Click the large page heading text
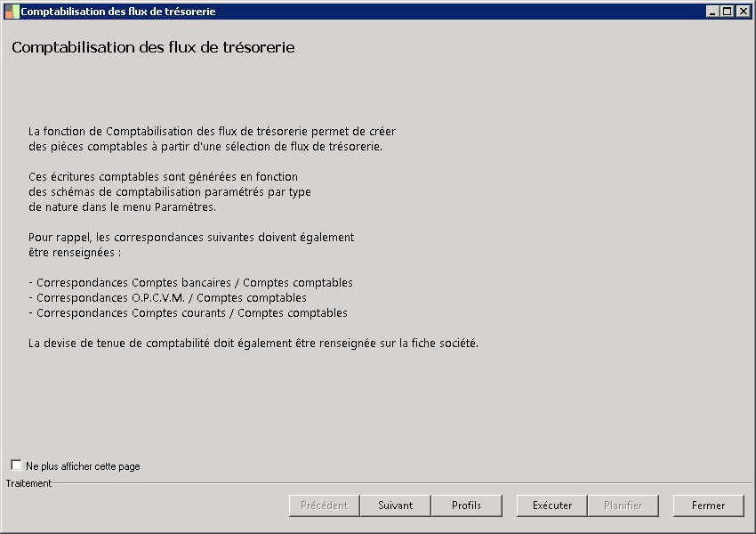This screenshot has height=534, width=756. [153, 47]
